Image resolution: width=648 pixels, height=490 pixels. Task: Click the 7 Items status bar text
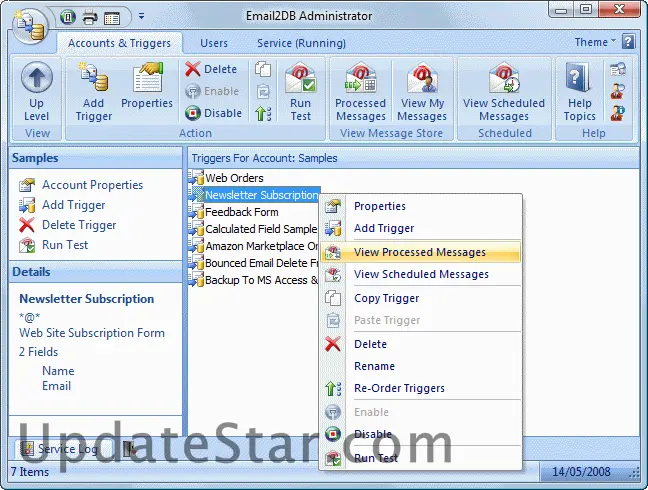tap(30, 472)
